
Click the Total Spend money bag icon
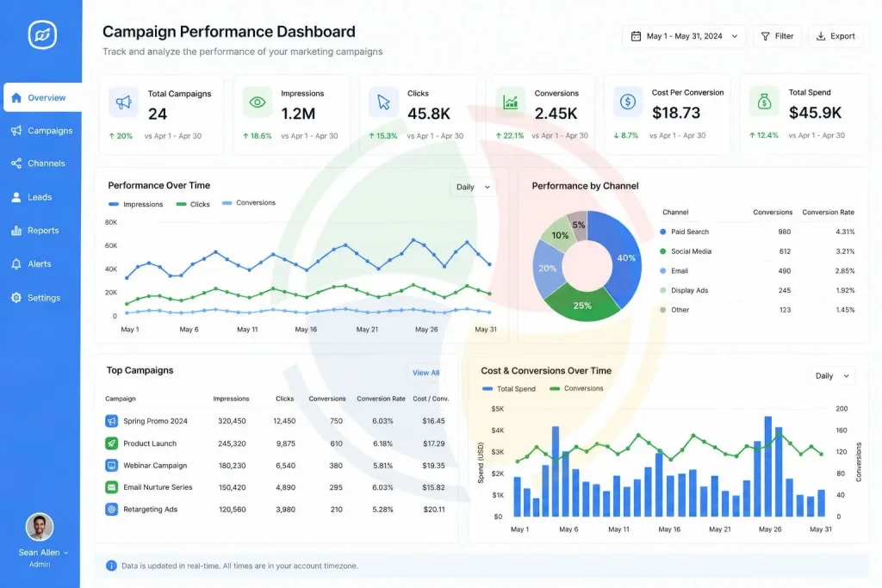tap(764, 102)
